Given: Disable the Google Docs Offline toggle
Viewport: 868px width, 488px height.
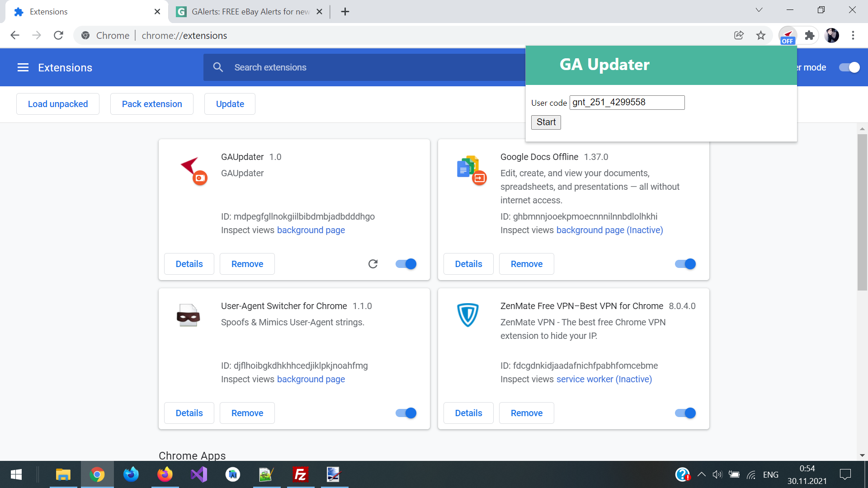Looking at the screenshot, I should (x=685, y=264).
